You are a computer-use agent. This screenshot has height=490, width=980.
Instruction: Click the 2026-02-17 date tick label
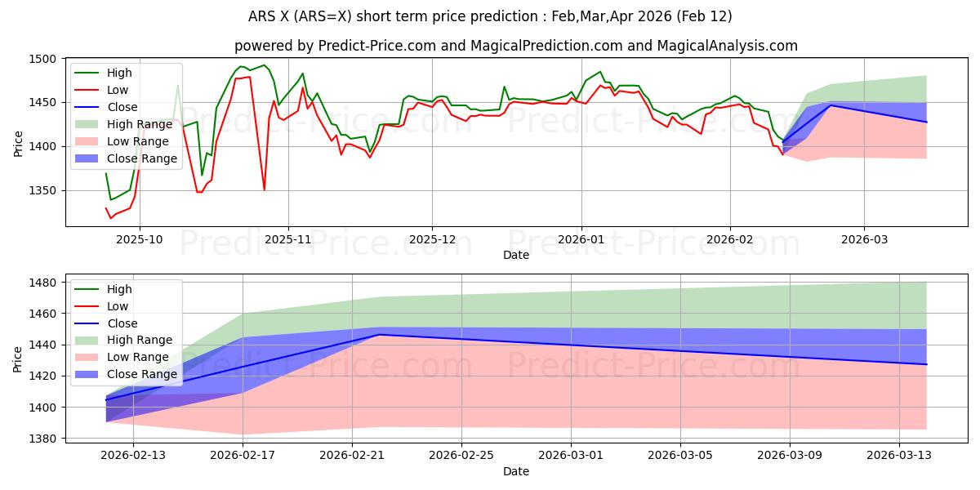point(243,456)
